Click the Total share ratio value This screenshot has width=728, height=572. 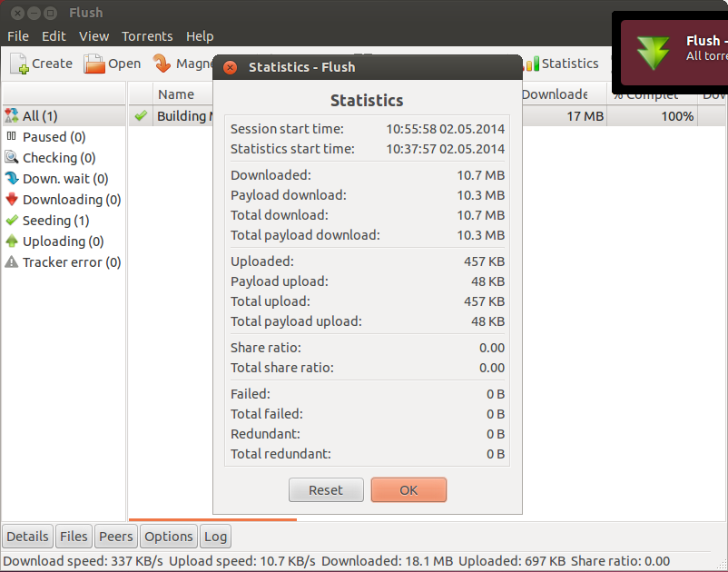tap(492, 369)
